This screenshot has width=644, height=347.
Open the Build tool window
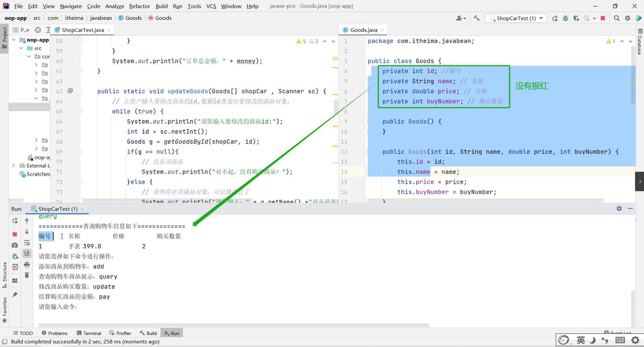148,333
